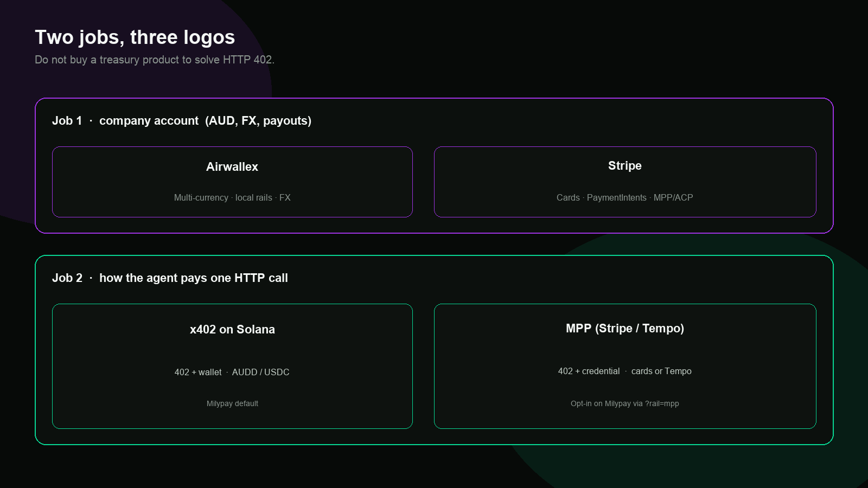This screenshot has width=868, height=488.
Task: Click the slide title Two jobs, three logos
Action: pos(135,37)
